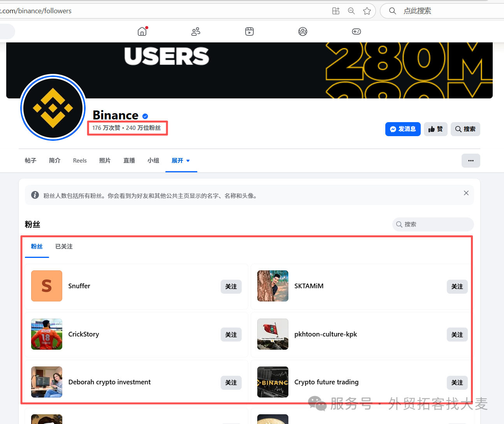The height and width of the screenshot is (424, 504).
Task: Follow CrickStory with 关注 button
Action: [x=231, y=335]
